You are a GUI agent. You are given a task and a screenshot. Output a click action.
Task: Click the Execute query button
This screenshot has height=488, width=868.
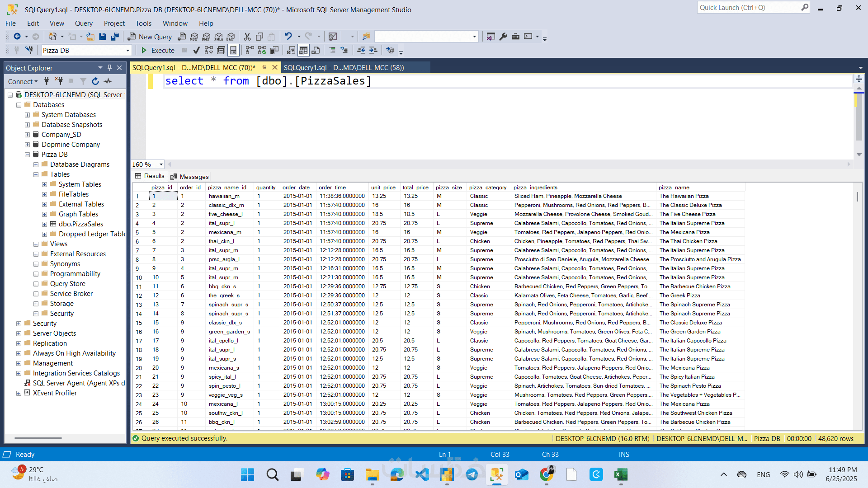(x=158, y=50)
